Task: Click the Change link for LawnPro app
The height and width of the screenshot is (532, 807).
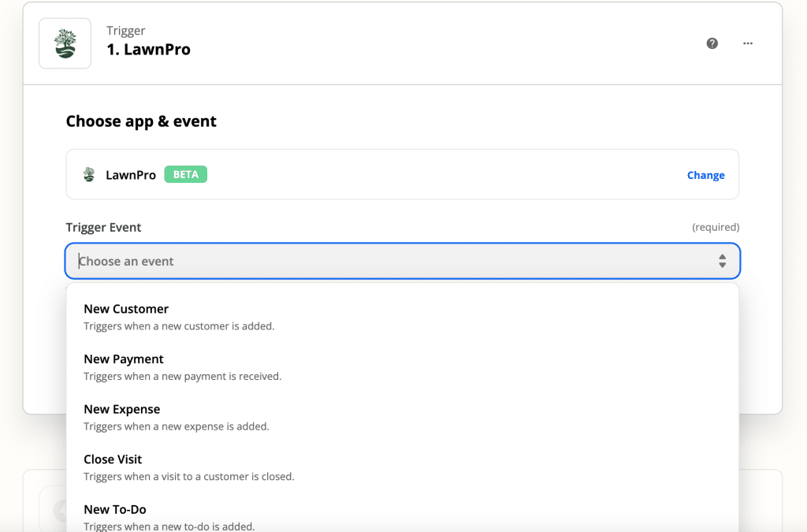Action: [705, 175]
